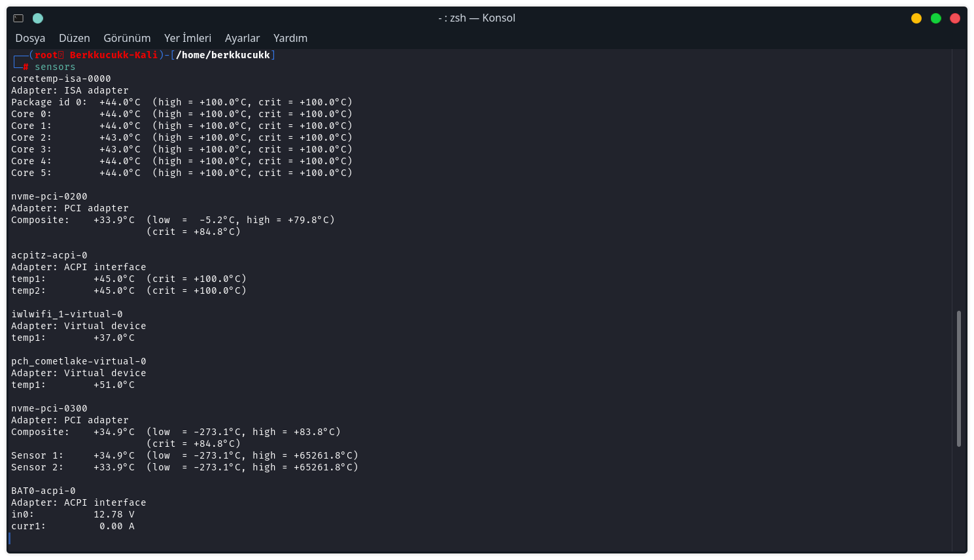
Task: Click the '+37.0°C' wifi temperature value
Action: point(114,338)
